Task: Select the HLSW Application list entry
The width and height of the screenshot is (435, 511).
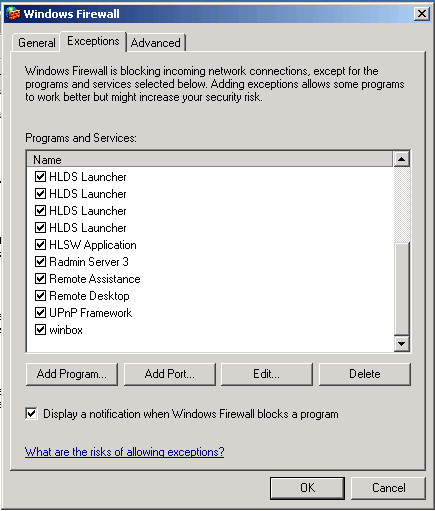Action: [x=93, y=245]
